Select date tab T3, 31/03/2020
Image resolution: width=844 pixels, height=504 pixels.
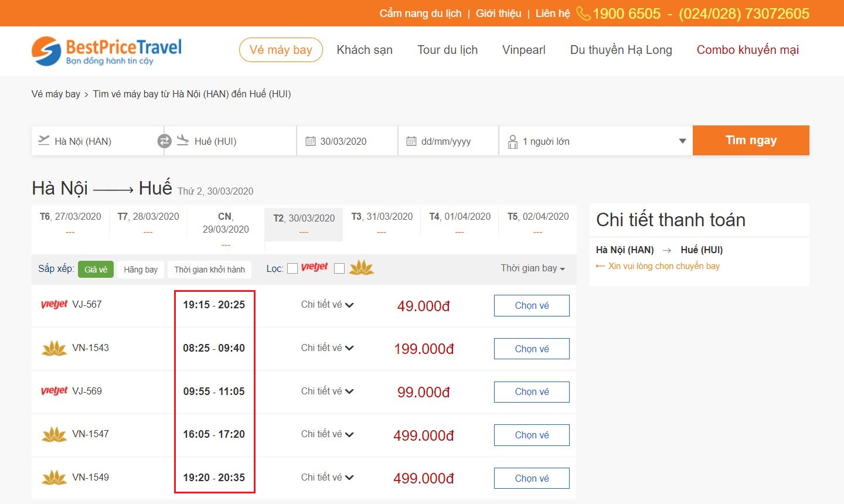point(382,223)
